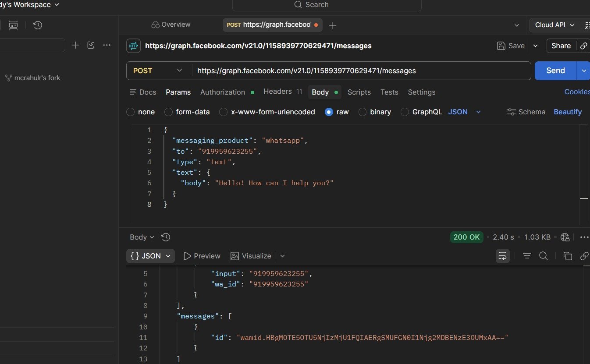Select the GraphQL radio button
Image resolution: width=590 pixels, height=364 pixels.
click(x=405, y=112)
